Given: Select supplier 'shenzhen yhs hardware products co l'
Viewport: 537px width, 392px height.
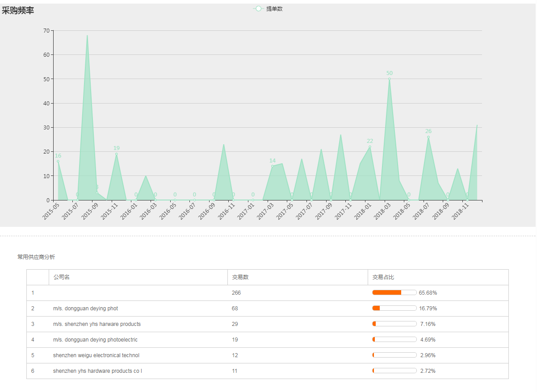Looking at the screenshot, I should pyautogui.click(x=97, y=371).
